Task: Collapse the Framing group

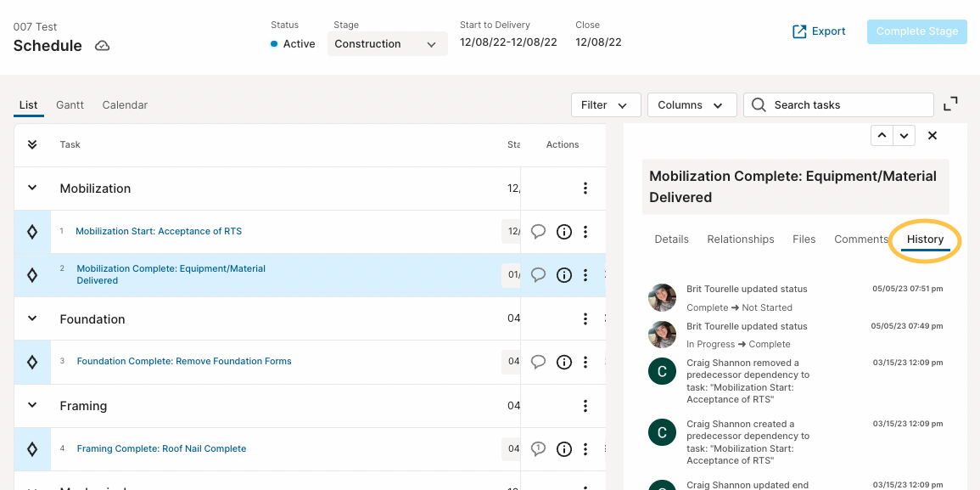Action: pos(32,405)
